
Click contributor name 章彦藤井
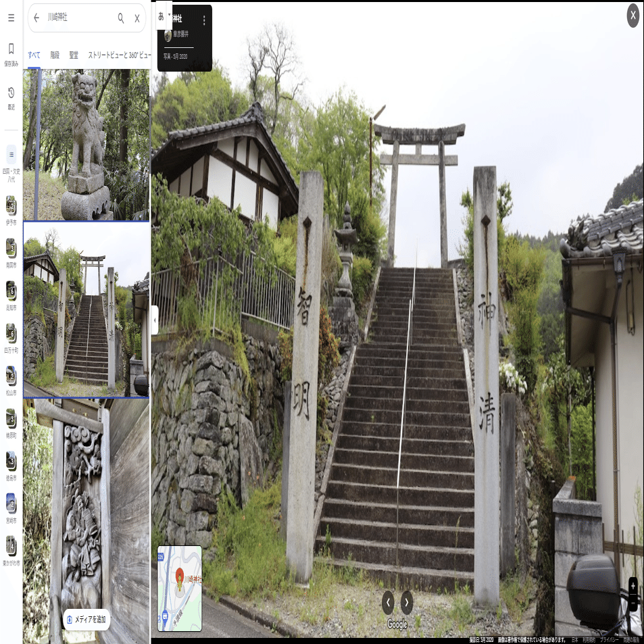(x=180, y=34)
